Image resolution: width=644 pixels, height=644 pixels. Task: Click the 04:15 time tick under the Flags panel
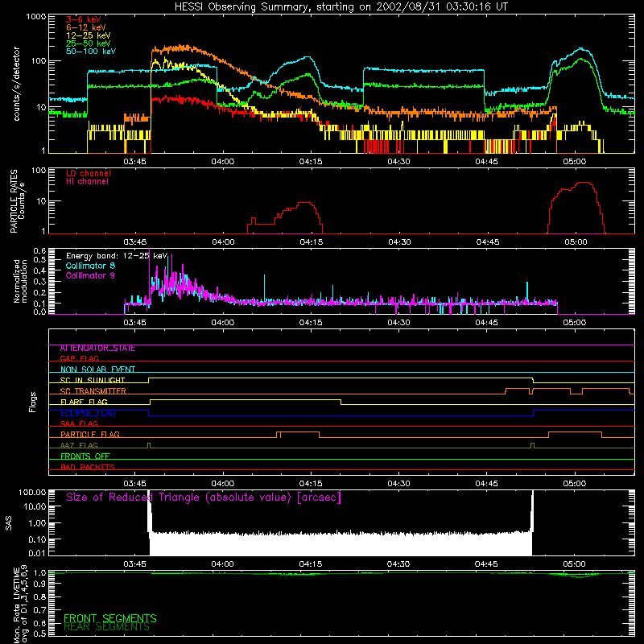(x=311, y=484)
